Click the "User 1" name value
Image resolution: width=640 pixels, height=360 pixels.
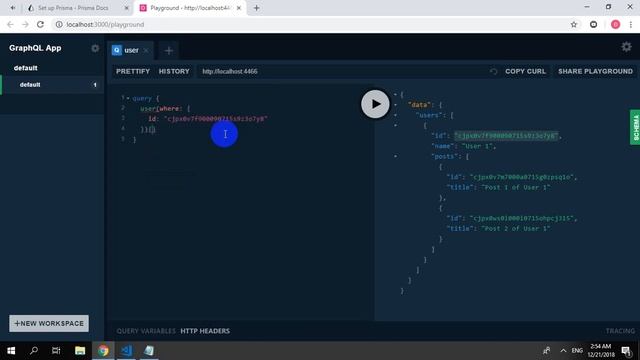pyautogui.click(x=477, y=146)
